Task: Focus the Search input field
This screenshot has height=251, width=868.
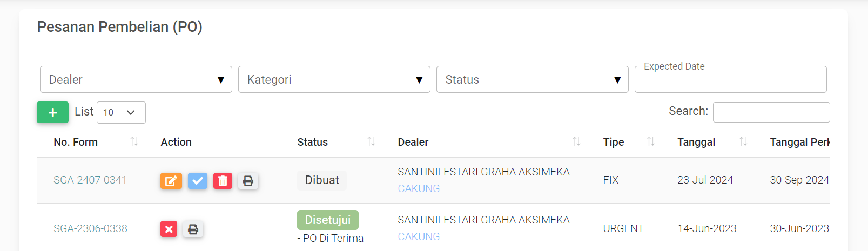Action: click(771, 112)
